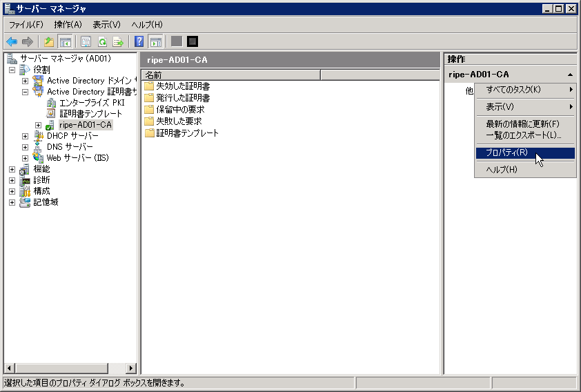Expand the Web サーバー (IIS) node
The image size is (581, 392).
pos(25,158)
